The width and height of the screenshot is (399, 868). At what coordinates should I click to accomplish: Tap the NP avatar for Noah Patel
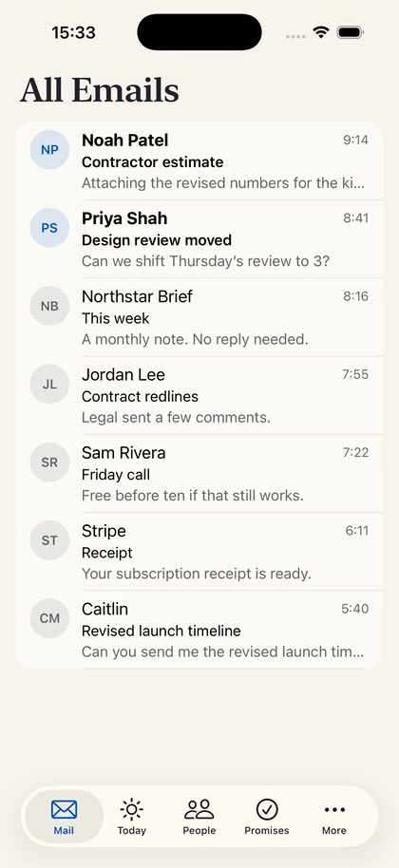[x=49, y=149]
